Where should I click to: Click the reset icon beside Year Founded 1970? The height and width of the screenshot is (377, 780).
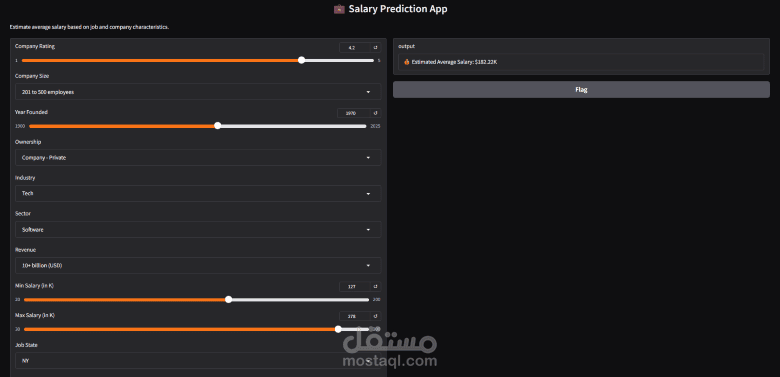(376, 113)
